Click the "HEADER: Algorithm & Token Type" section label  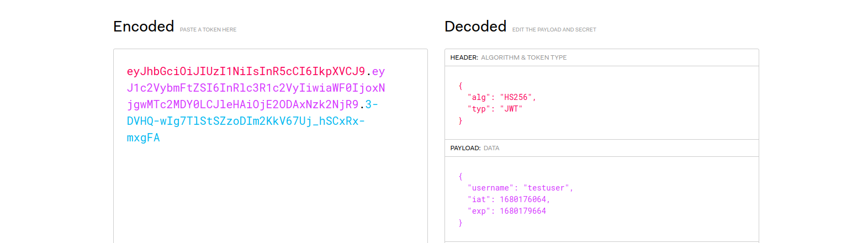[x=508, y=57]
